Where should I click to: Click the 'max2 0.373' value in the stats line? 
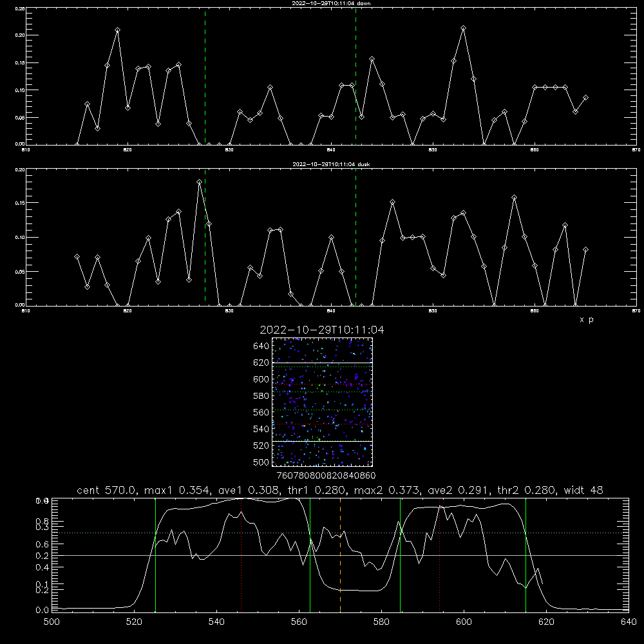pos(388,490)
